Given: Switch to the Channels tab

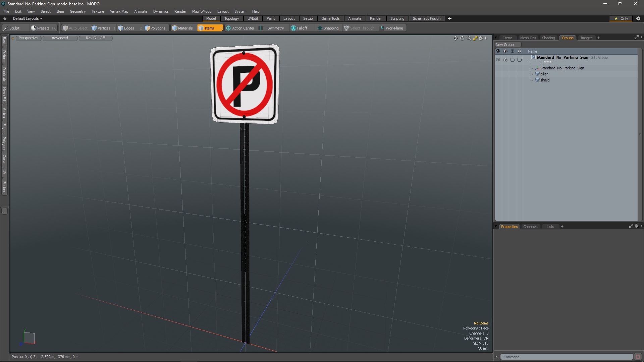Looking at the screenshot, I should 530,227.
